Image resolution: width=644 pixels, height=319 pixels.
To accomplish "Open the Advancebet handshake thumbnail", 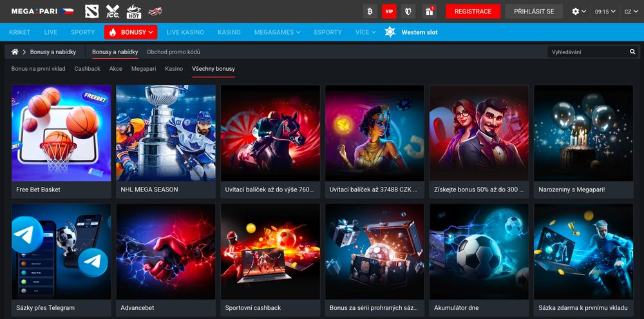I will click(x=166, y=251).
